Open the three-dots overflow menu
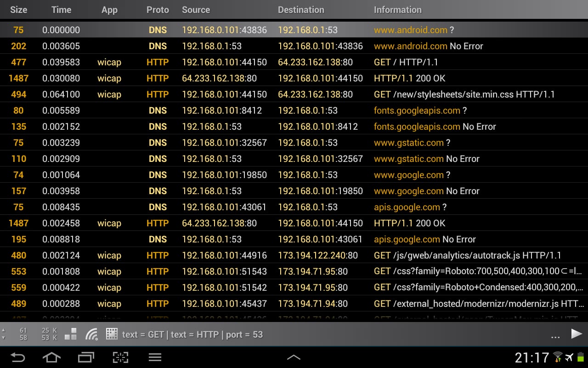 [x=555, y=337]
